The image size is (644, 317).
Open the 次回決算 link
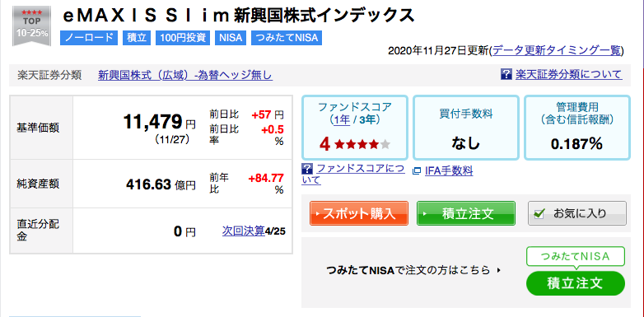[244, 231]
